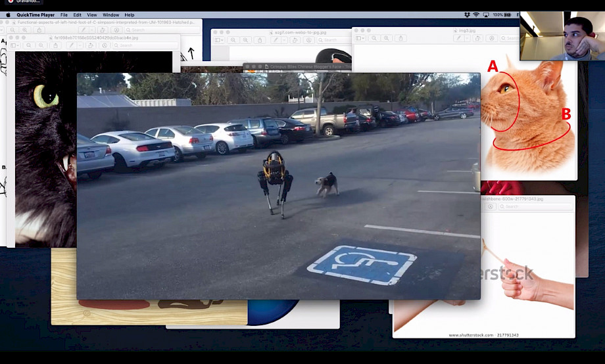Share the ezgif webp-to-jpg image
605x364 pixels.
point(260,40)
